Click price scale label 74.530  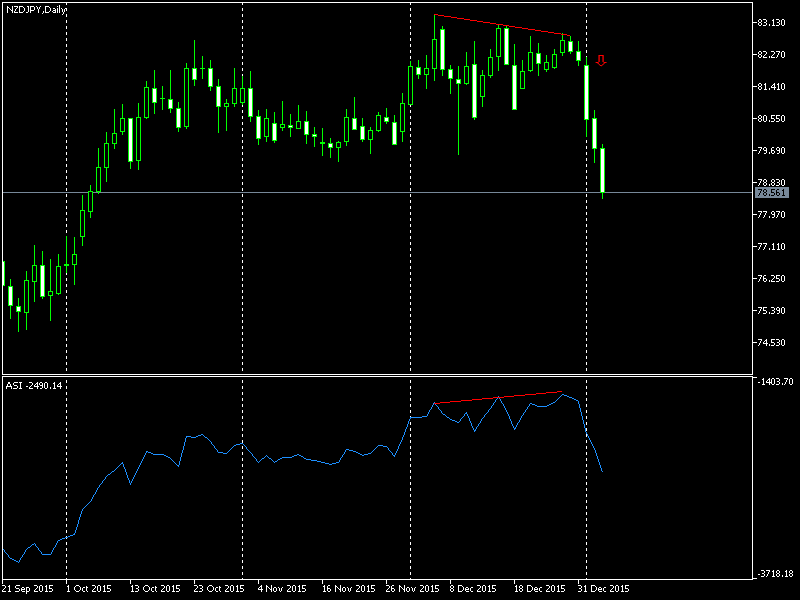(x=771, y=343)
